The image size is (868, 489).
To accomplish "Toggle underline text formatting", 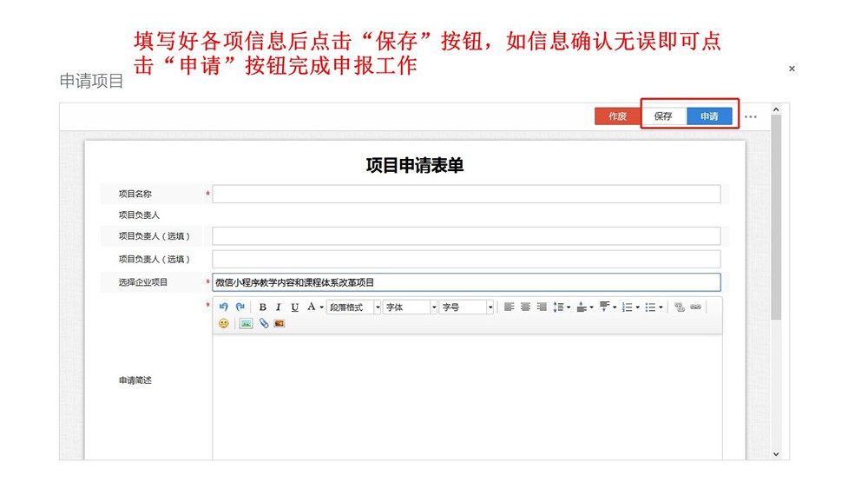I will click(x=295, y=307).
